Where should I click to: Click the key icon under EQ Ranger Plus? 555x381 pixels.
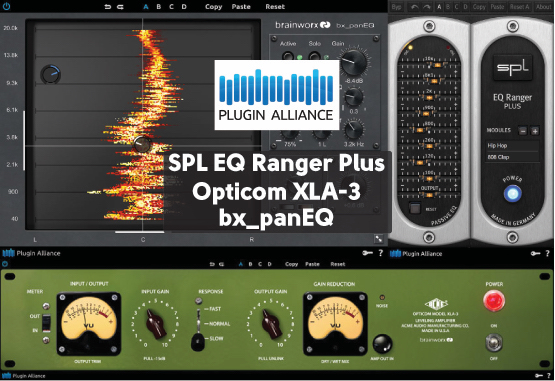coord(535,254)
